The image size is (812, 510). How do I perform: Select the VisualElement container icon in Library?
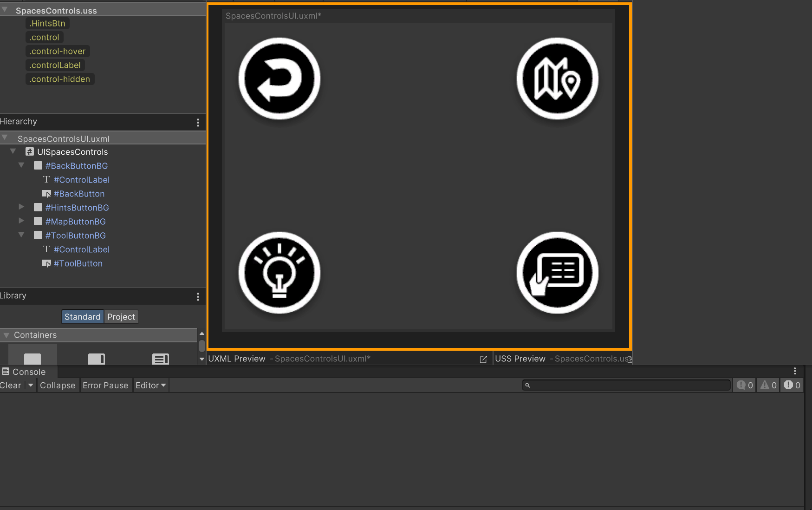pyautogui.click(x=32, y=359)
